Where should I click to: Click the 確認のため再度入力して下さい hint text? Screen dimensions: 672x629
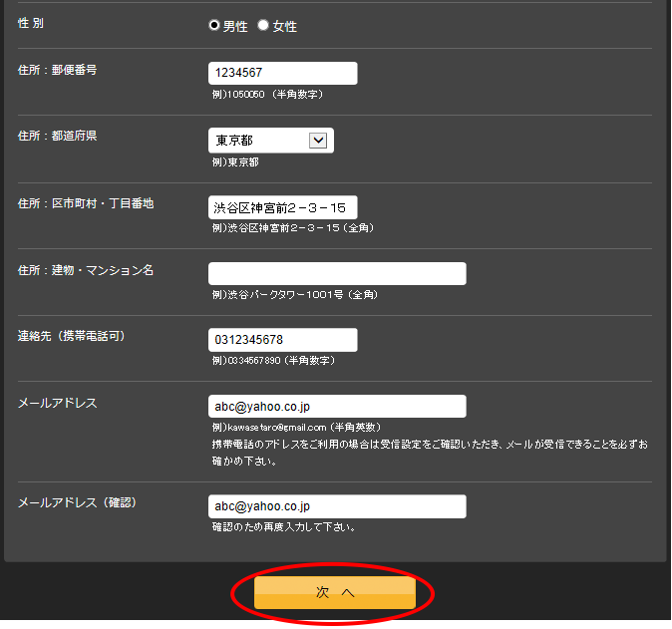coord(284,527)
